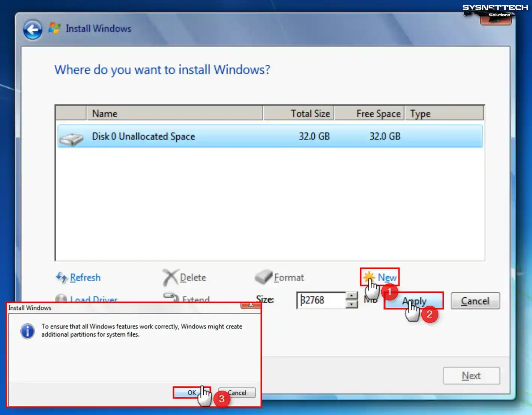Click the 32.0 GB total size value

pos(314,136)
